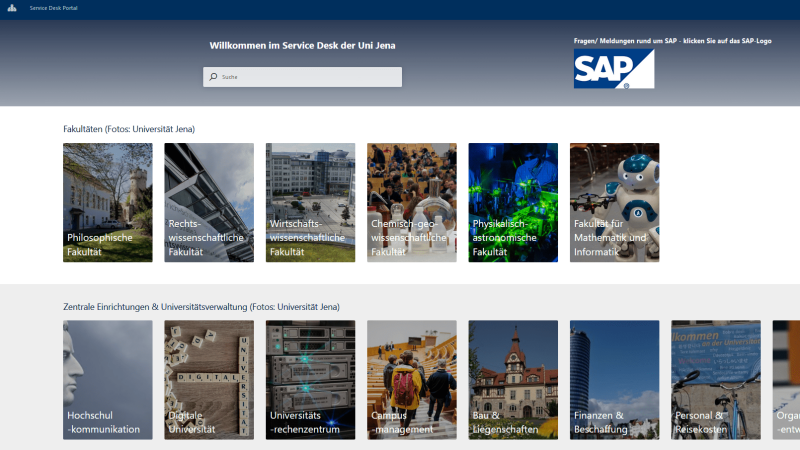
Task: Open the Finanzen & Beschaffung tile
Action: 614,380
